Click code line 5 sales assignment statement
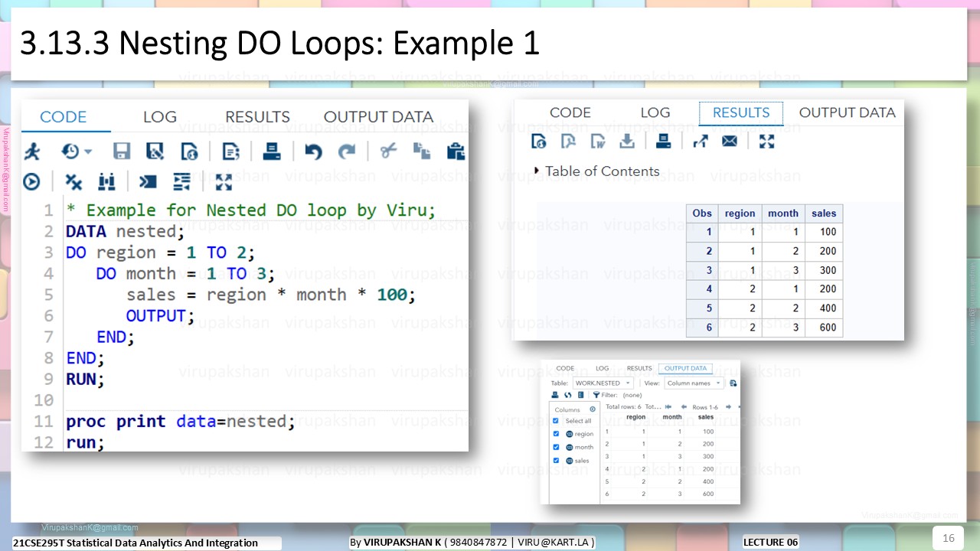The image size is (980, 551). tap(271, 295)
